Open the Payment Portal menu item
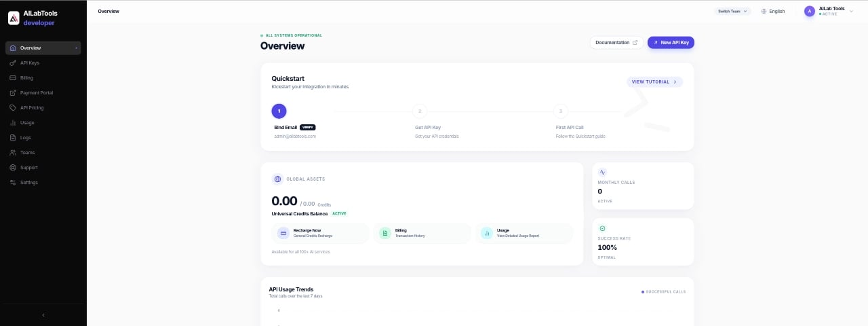Viewport: 868px width, 326px height. pos(43,92)
